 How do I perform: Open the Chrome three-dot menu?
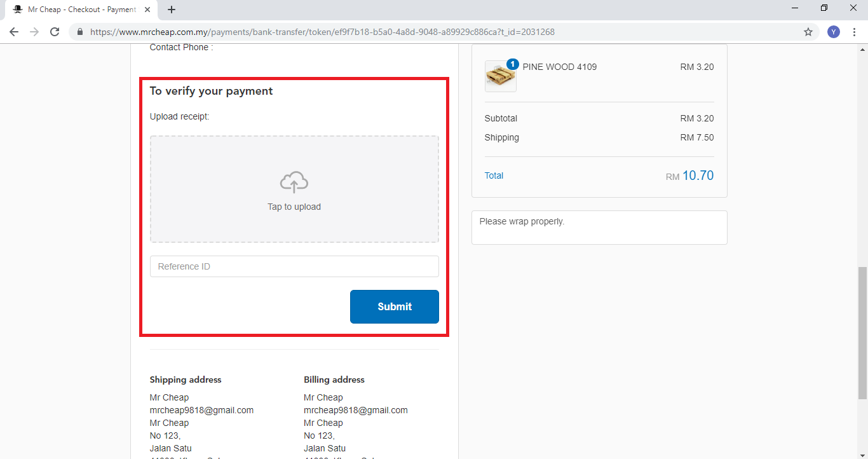[x=854, y=32]
